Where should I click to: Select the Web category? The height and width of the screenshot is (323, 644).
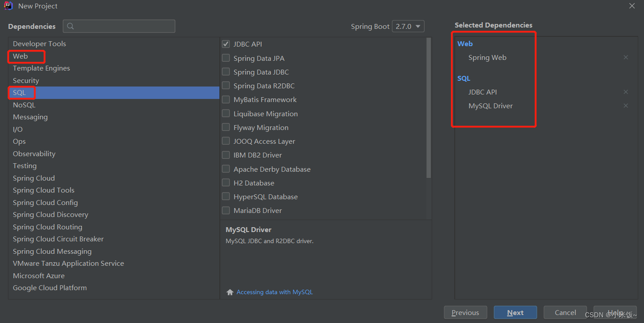click(114, 56)
